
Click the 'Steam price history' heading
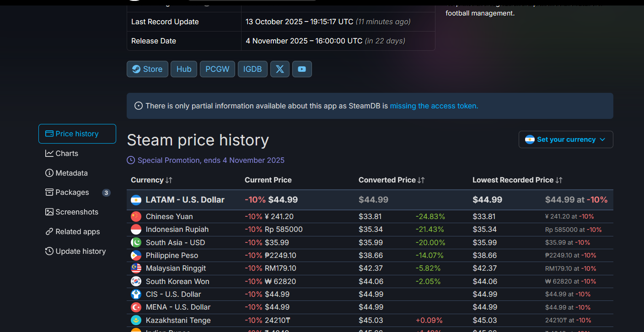pos(198,140)
